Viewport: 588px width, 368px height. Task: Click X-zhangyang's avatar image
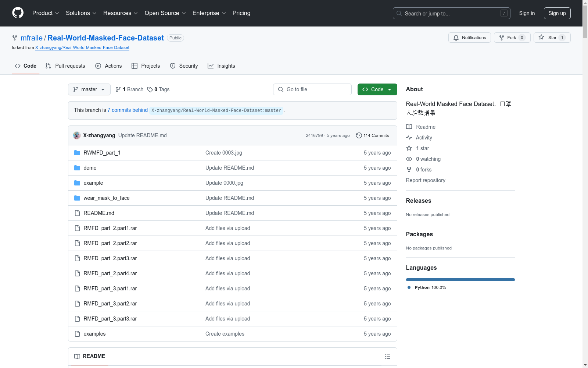77,135
